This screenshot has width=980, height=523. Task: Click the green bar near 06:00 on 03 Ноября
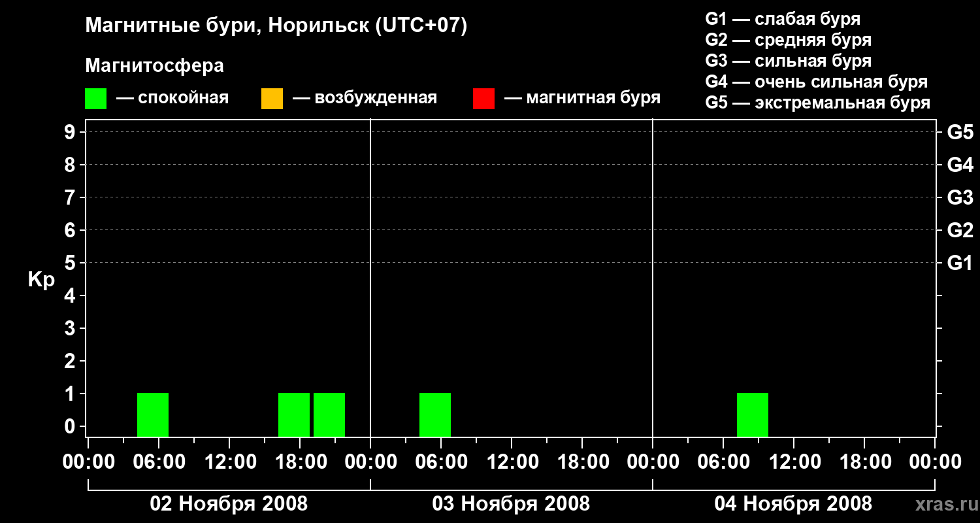435,415
